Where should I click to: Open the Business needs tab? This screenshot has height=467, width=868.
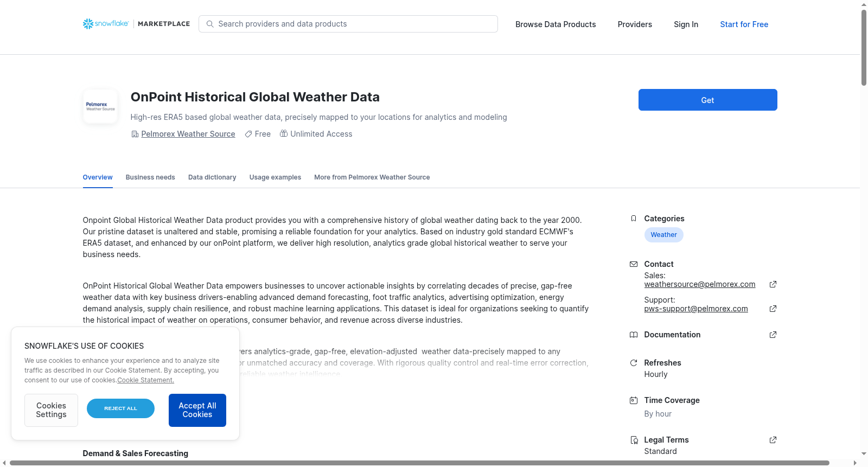150,177
